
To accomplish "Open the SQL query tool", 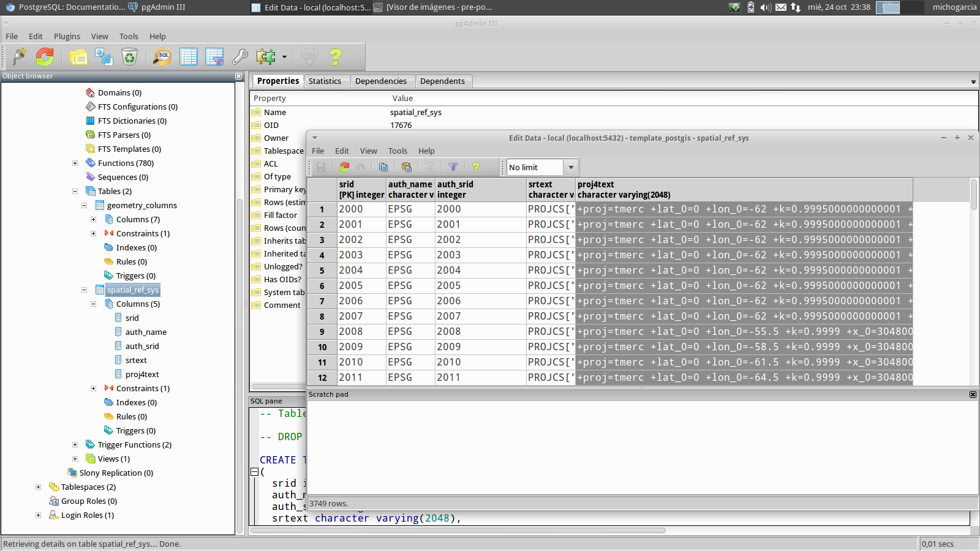I will click(162, 57).
